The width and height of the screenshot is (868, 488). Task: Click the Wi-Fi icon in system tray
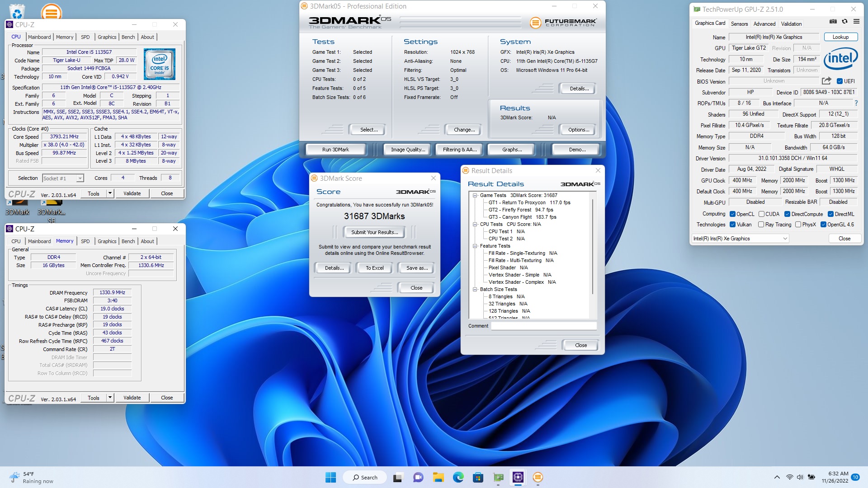point(789,477)
